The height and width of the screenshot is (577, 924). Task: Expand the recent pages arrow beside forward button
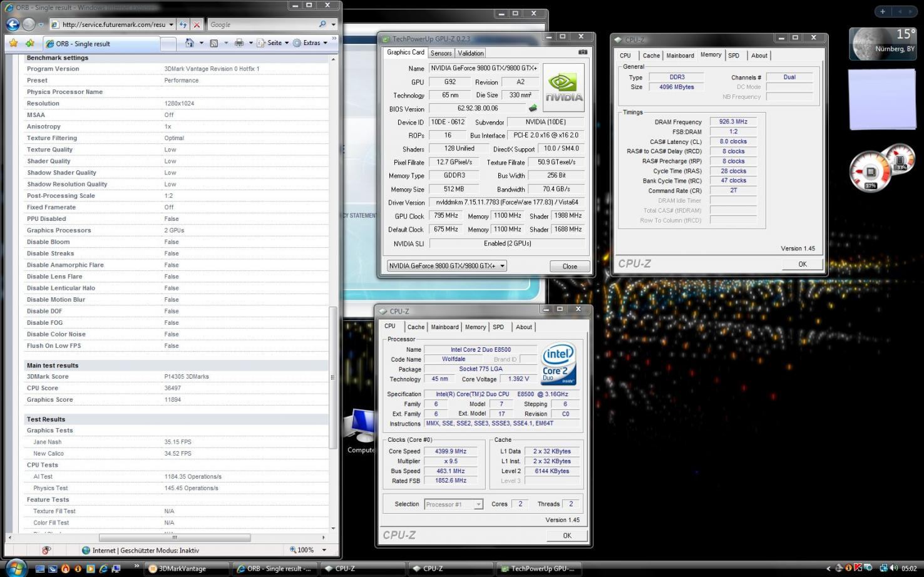pos(41,25)
